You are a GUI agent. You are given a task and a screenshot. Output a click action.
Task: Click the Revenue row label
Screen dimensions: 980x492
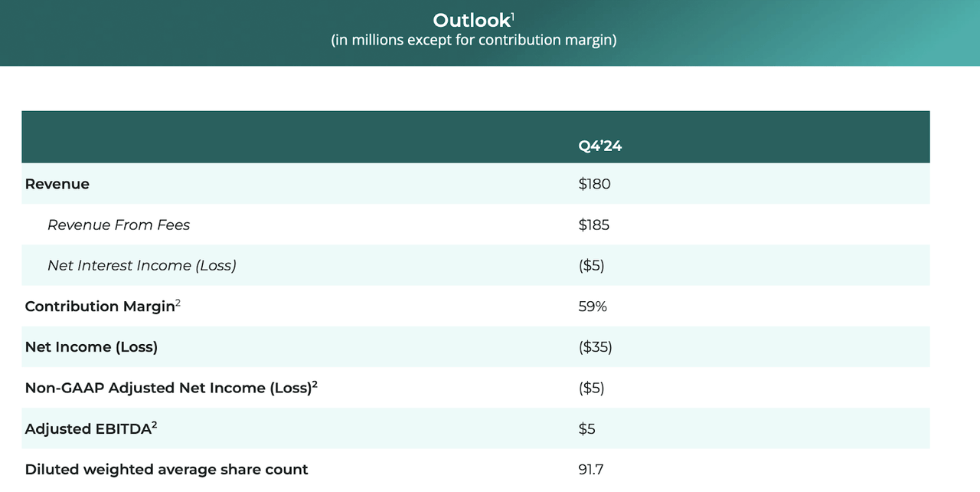point(57,184)
